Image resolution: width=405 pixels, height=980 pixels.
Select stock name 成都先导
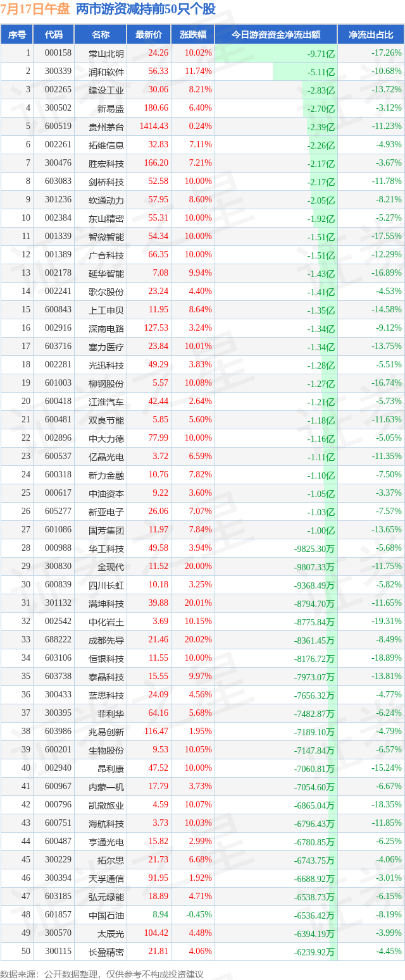coord(106,640)
